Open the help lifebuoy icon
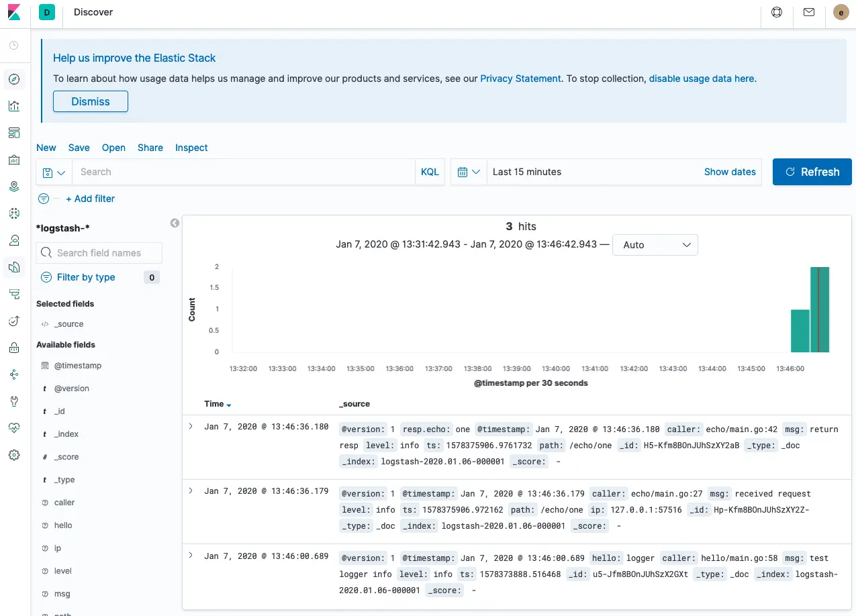The image size is (856, 616). (x=777, y=12)
